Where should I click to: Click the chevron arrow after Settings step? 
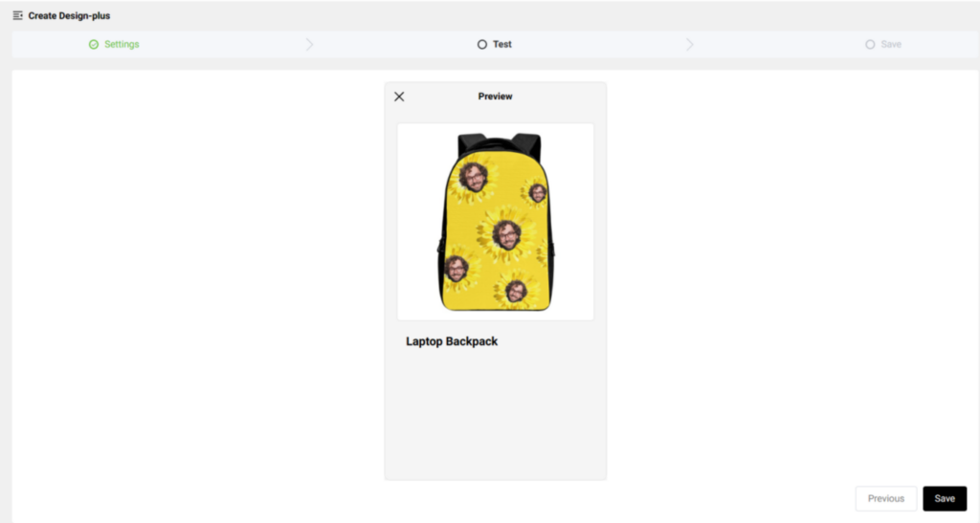(309, 44)
